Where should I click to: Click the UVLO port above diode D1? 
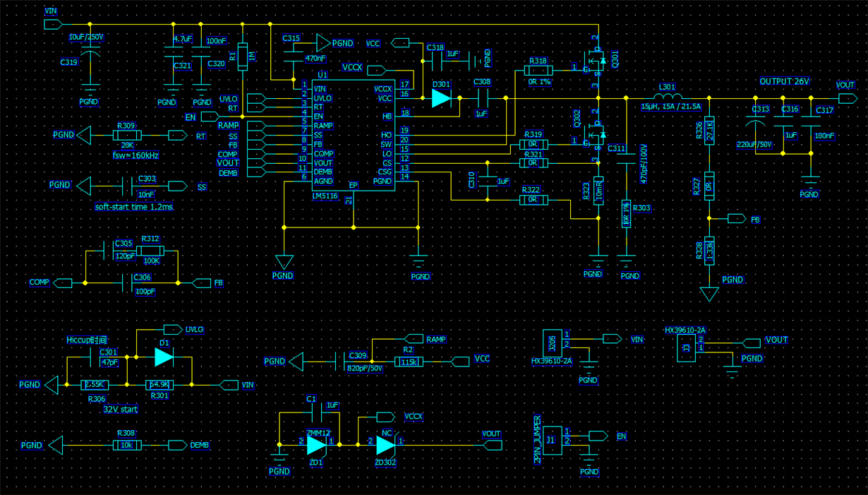pos(172,329)
